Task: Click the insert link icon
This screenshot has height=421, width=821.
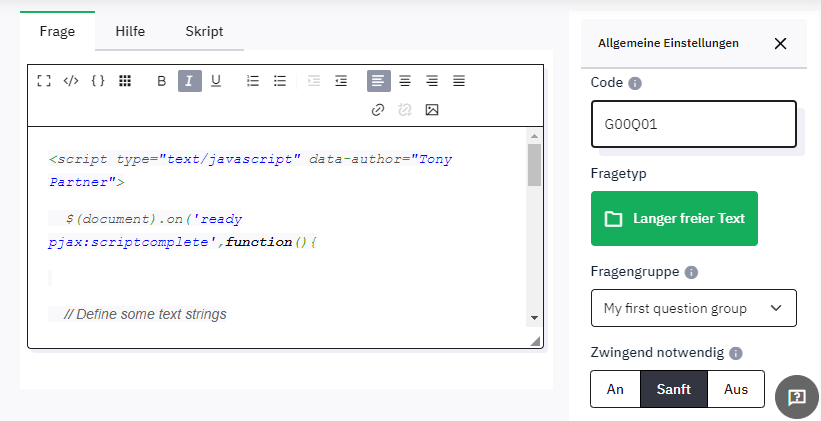Action: pos(377,110)
